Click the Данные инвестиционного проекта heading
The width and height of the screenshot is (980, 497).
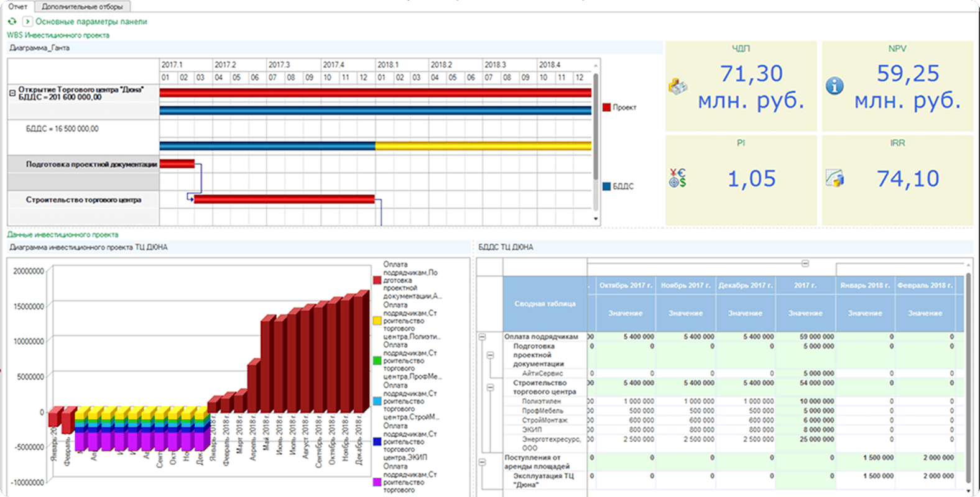(63, 235)
